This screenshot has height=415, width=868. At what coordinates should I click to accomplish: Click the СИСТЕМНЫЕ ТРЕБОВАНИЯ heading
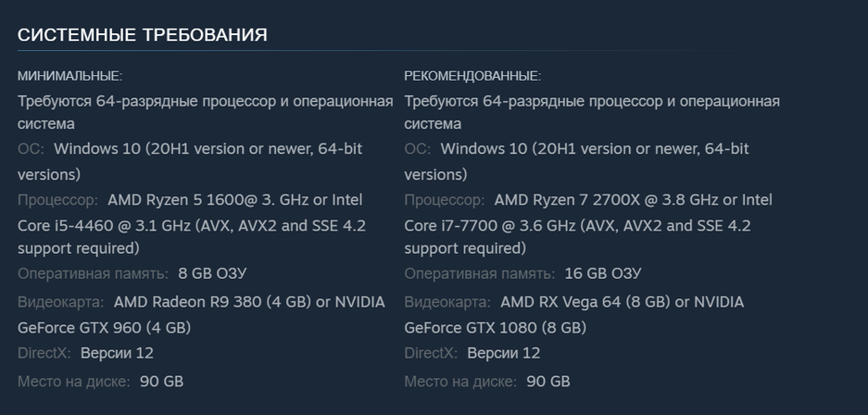tap(143, 35)
